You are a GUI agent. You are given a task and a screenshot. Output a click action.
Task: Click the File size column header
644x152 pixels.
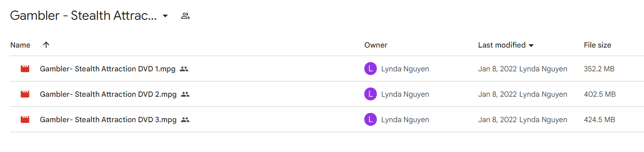597,45
